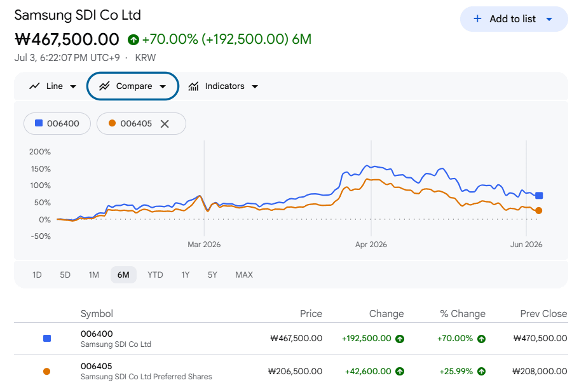Image resolution: width=579 pixels, height=392 pixels.
Task: Click the Jun 2026 axis label
Action: [526, 245]
